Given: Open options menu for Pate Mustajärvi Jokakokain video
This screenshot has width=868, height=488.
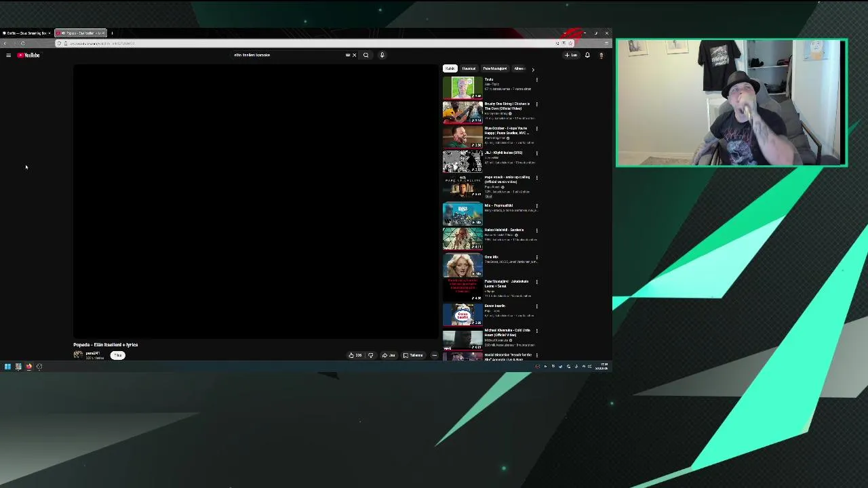Looking at the screenshot, I should pos(536,282).
